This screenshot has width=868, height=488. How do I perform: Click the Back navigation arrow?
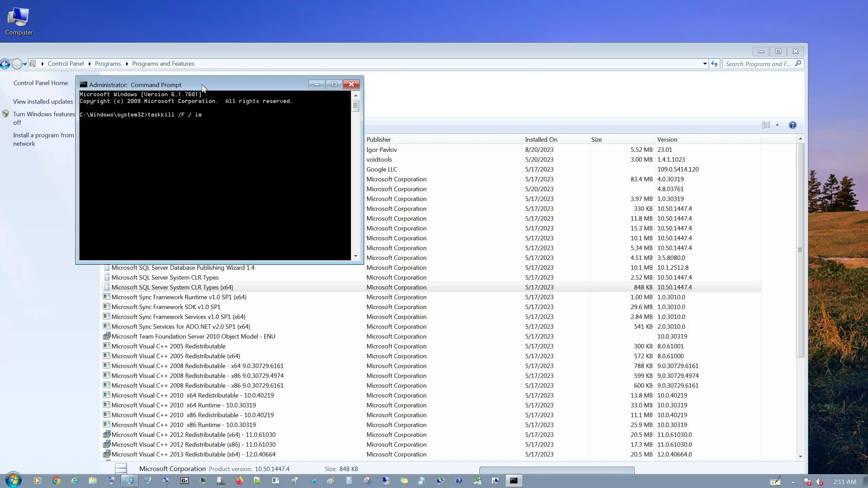pyautogui.click(x=5, y=64)
